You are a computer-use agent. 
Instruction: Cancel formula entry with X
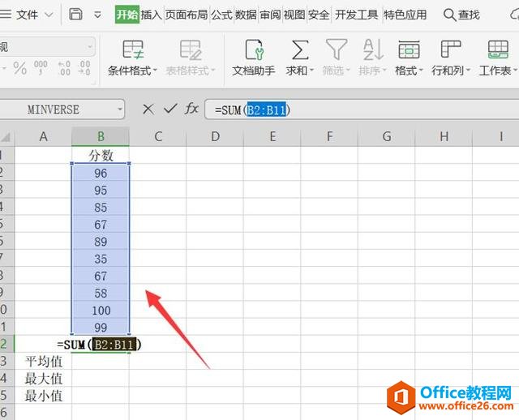148,109
